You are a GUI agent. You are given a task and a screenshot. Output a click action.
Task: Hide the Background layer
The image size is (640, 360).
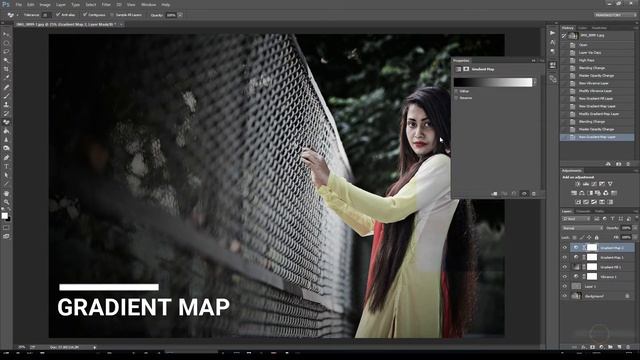pos(565,296)
